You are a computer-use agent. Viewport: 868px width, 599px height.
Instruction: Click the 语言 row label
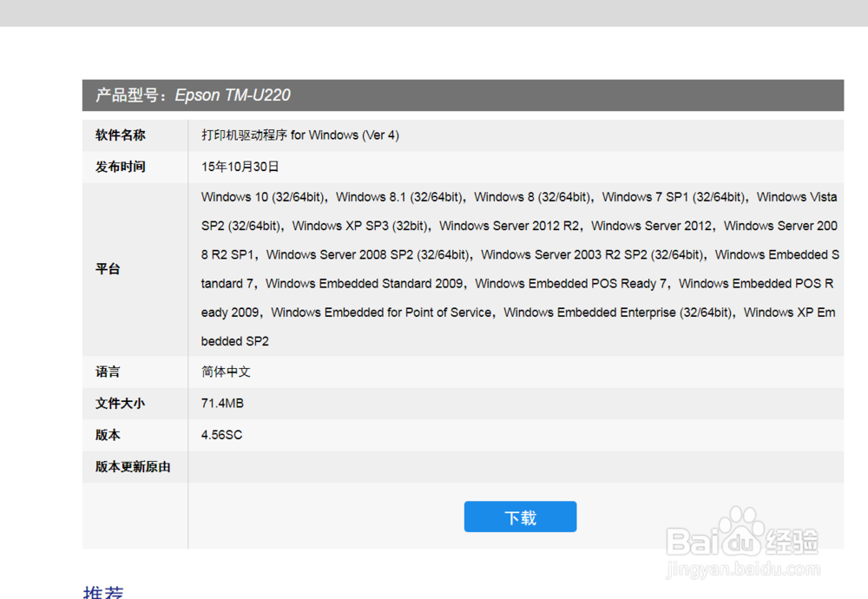[x=108, y=372]
